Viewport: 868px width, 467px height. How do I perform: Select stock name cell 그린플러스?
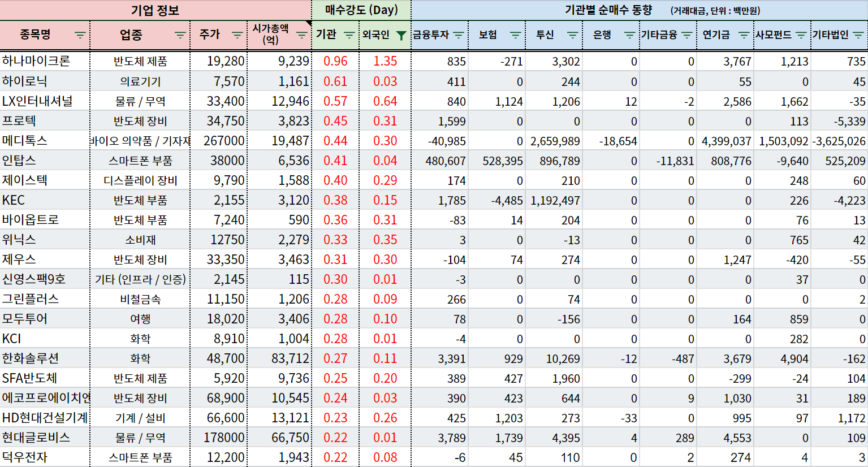tap(45, 299)
